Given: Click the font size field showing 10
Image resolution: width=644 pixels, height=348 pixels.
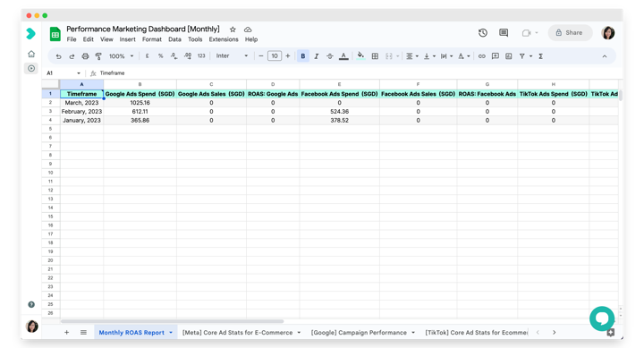Looking at the screenshot, I should click(275, 56).
